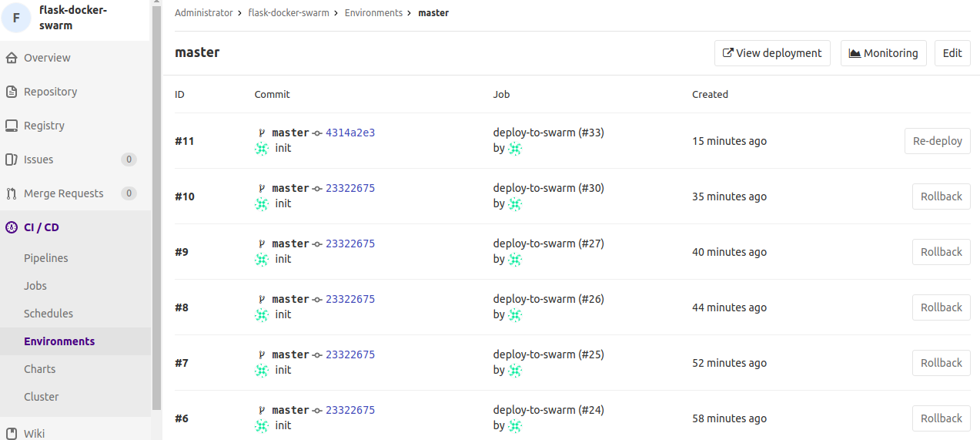980x440 pixels.
Task: Click the Overview home icon in sidebar
Action: (12, 58)
